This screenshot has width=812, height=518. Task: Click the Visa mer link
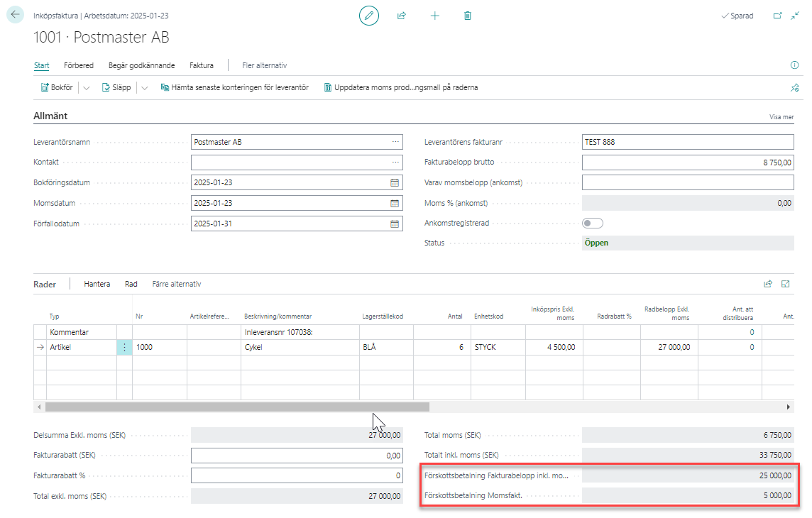pos(781,117)
